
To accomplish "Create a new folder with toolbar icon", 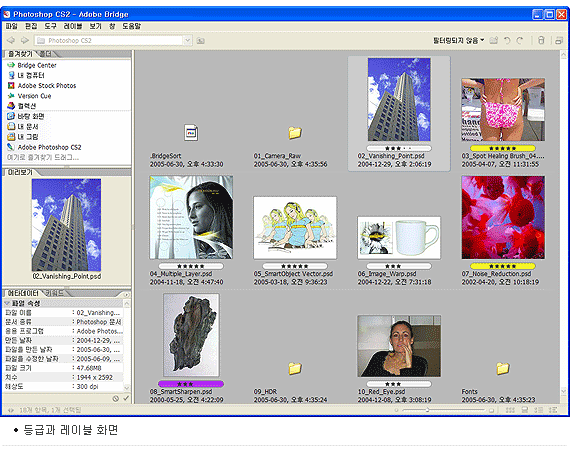I will point(493,40).
